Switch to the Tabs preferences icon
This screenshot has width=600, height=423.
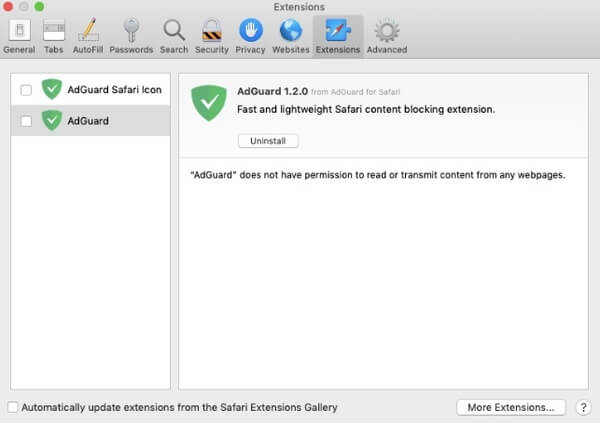[54, 36]
